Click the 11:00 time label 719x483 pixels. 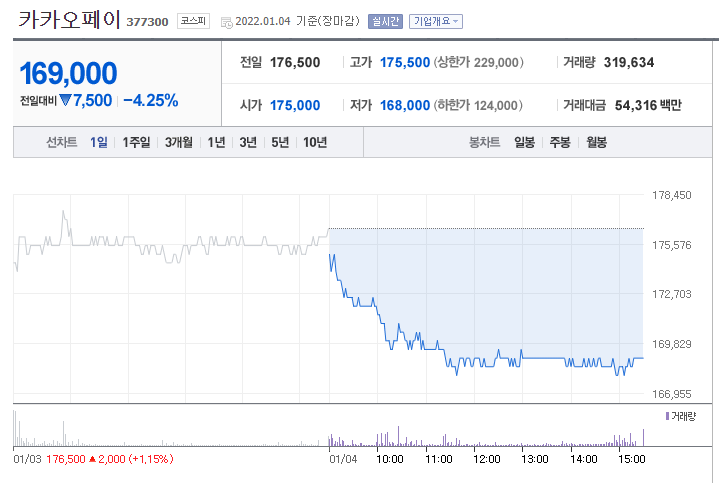[x=439, y=459]
